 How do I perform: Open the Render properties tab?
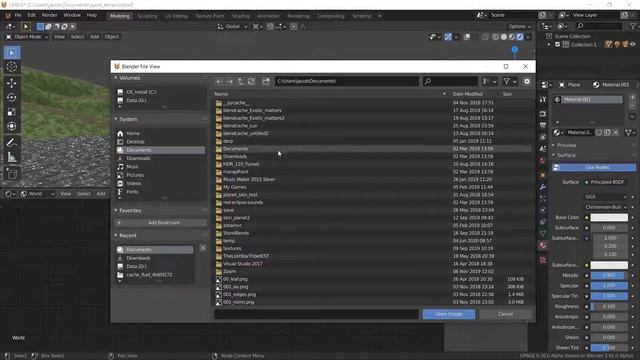[542, 113]
